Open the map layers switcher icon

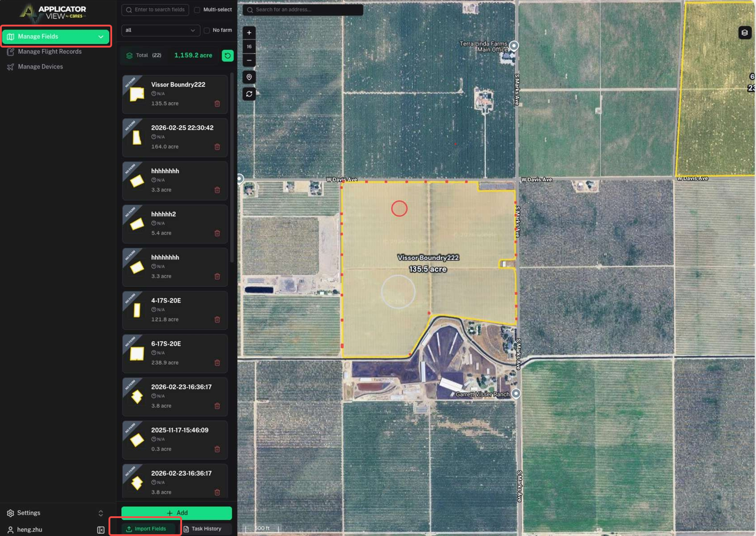[744, 33]
